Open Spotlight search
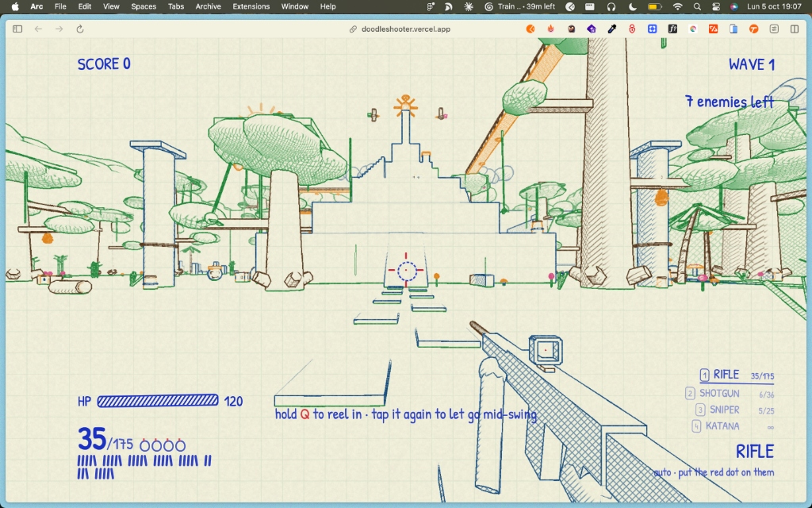 coord(698,6)
